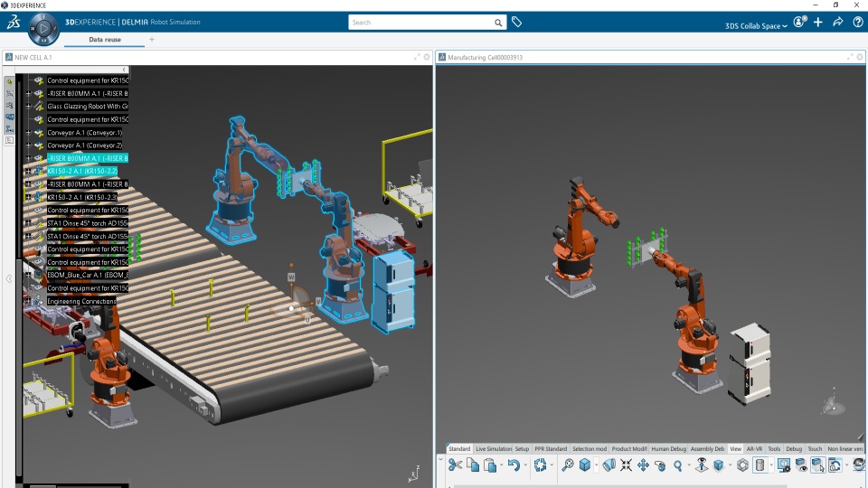Add a new tab with plus button
Screen dimensions: 868x488
point(152,39)
